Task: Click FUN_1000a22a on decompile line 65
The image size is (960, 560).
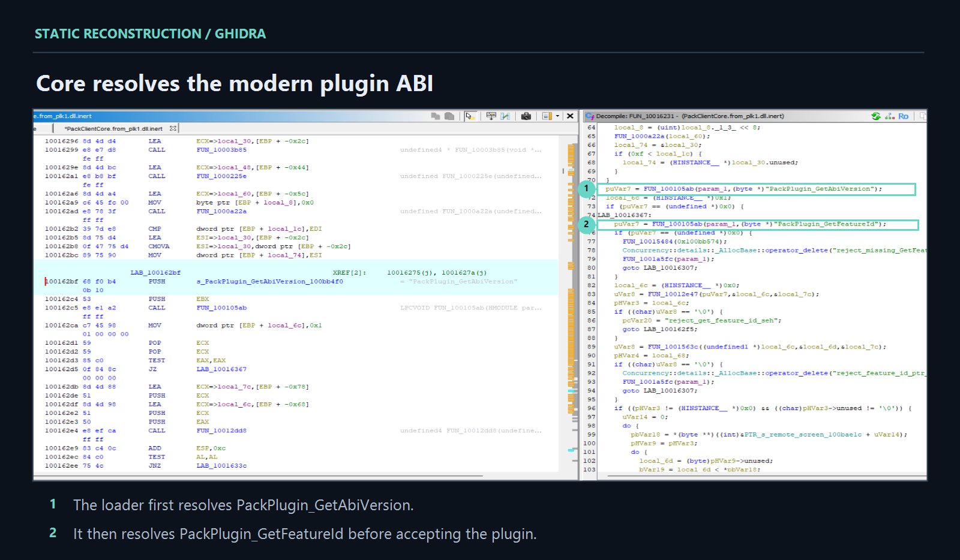Action: (x=639, y=136)
